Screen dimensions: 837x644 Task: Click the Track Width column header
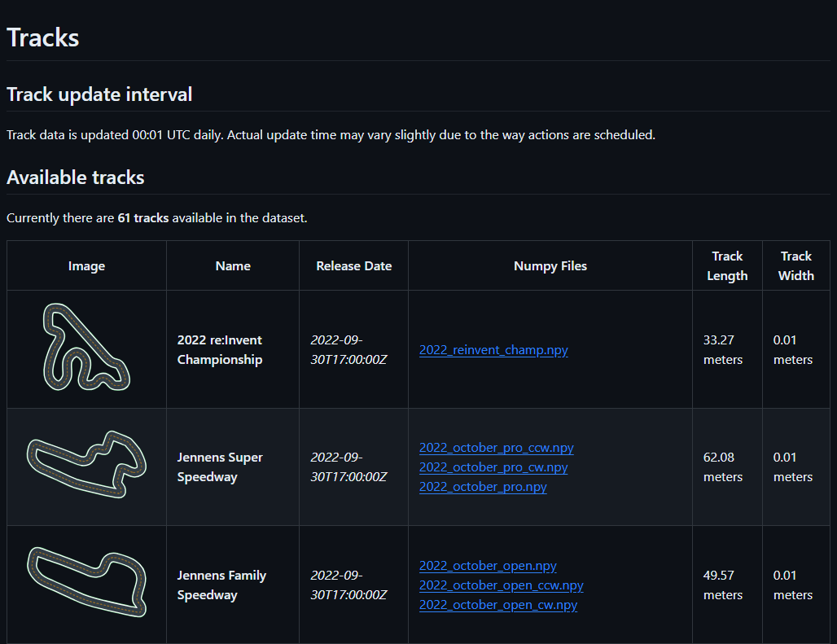[x=796, y=265]
